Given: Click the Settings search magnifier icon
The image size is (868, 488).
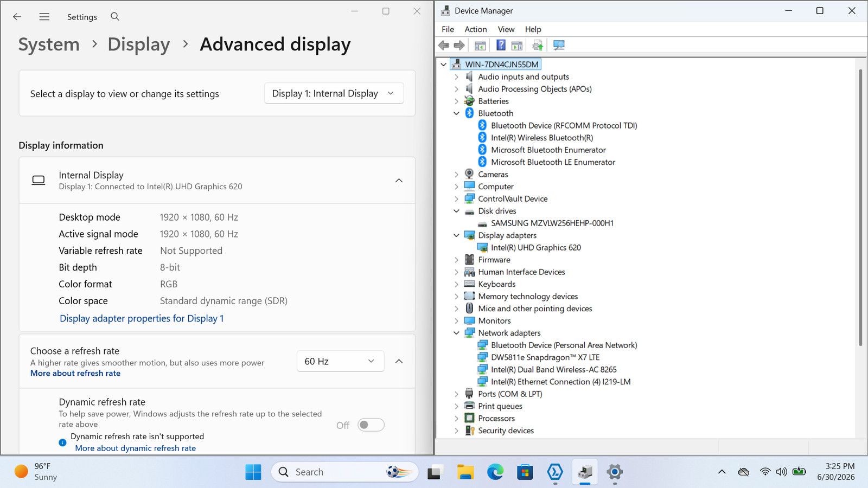Looking at the screenshot, I should 115,17.
